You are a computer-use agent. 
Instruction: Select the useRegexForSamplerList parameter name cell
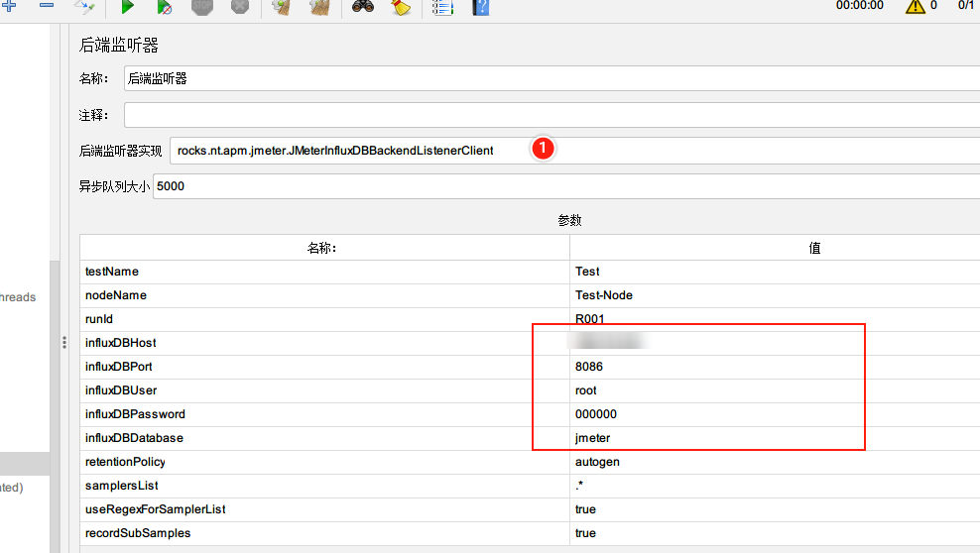tap(324, 509)
